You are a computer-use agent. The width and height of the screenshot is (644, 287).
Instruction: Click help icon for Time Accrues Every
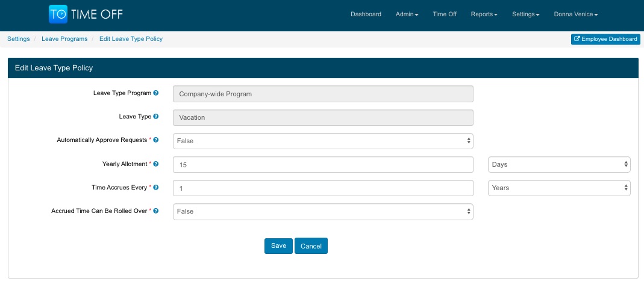point(156,188)
